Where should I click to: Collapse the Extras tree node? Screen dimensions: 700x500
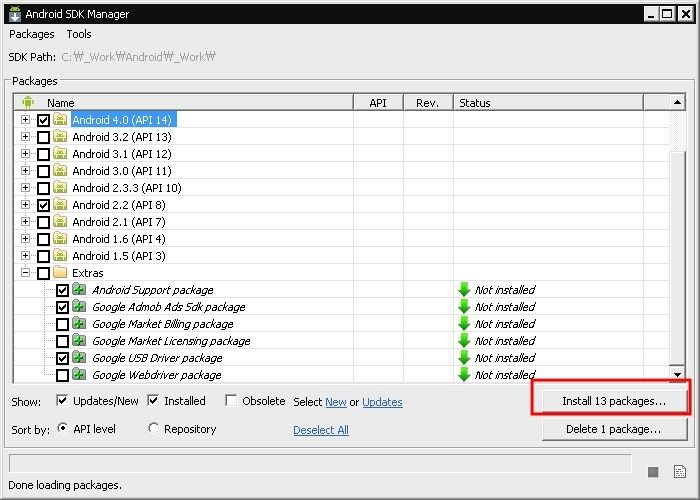(x=25, y=272)
